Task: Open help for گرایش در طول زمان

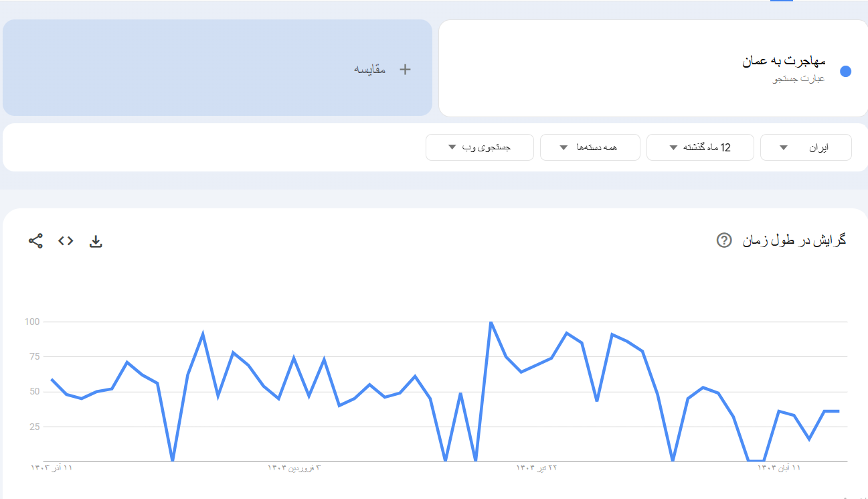Action: (x=723, y=240)
